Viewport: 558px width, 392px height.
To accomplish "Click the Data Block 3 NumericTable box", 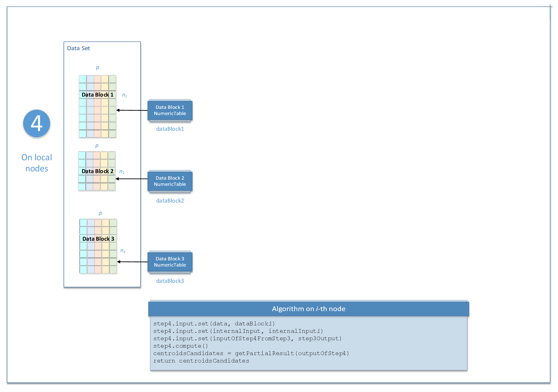I will (x=170, y=262).
